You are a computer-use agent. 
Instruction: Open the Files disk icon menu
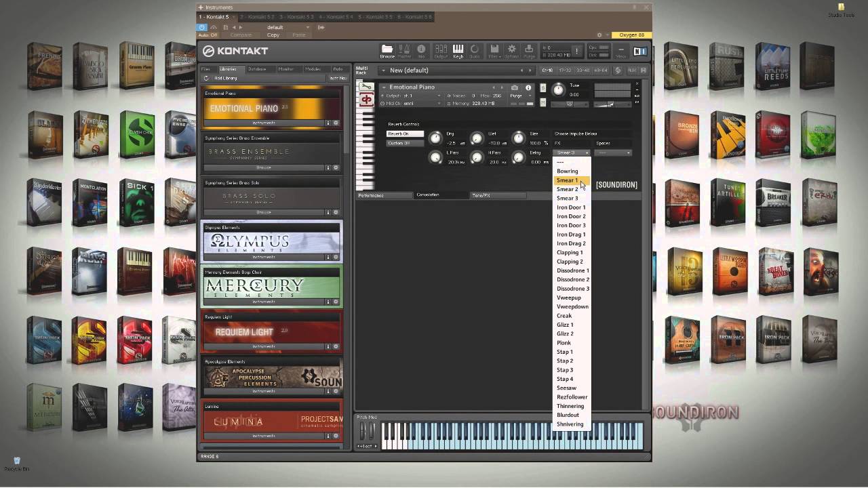pos(494,50)
